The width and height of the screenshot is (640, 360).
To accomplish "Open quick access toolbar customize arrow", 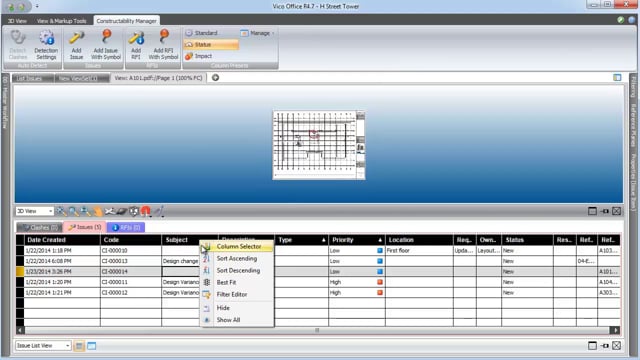I will [x=37, y=7].
